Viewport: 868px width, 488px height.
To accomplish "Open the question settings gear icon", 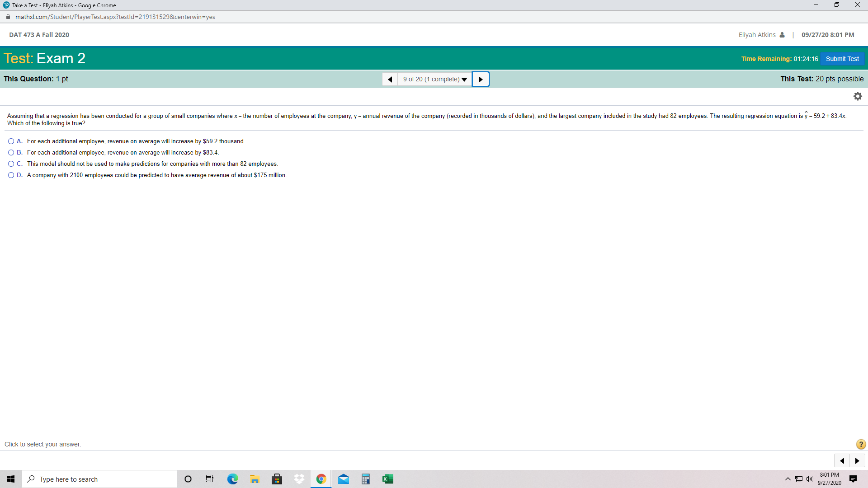I will point(858,96).
